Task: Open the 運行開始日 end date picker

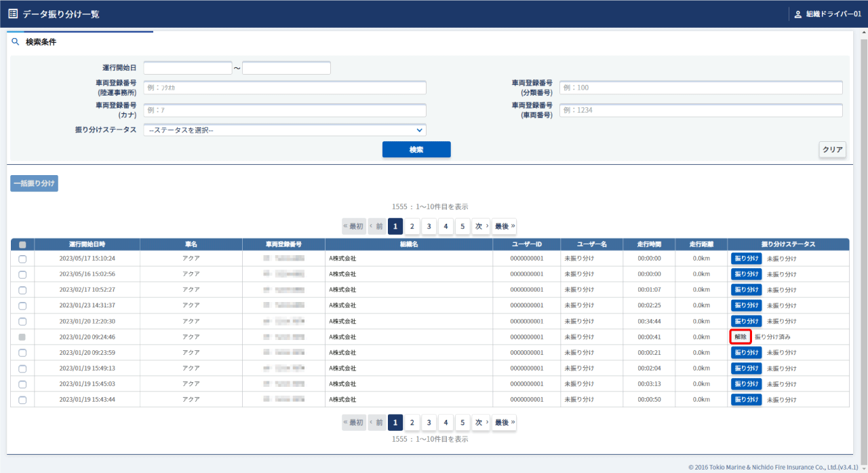Action: (x=286, y=68)
